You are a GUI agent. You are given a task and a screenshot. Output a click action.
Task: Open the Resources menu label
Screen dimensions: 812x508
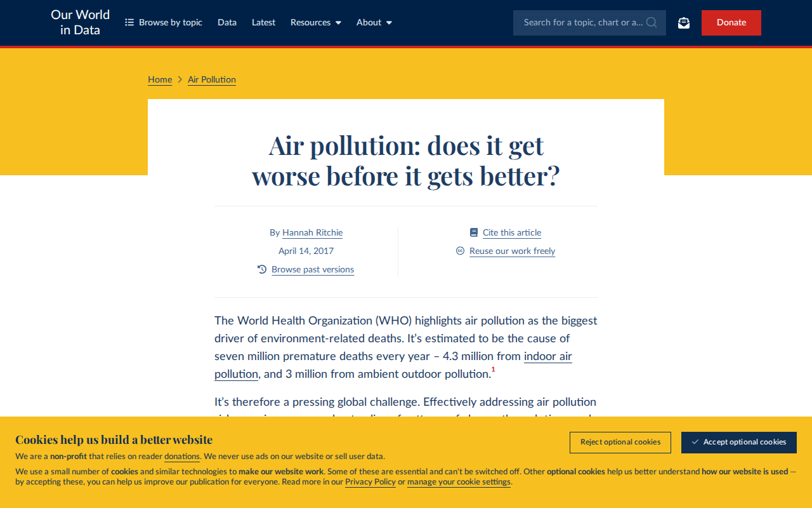tap(310, 22)
